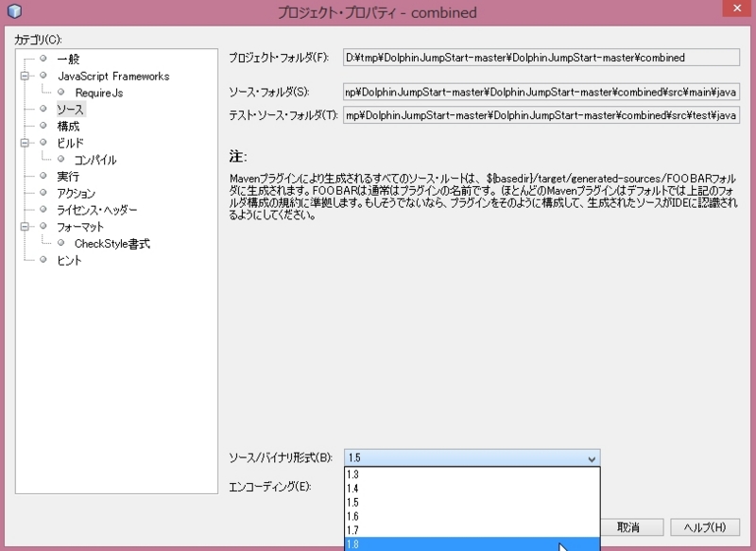The width and height of the screenshot is (756, 551).
Task: Select the フォーマット category
Action: [x=80, y=227]
